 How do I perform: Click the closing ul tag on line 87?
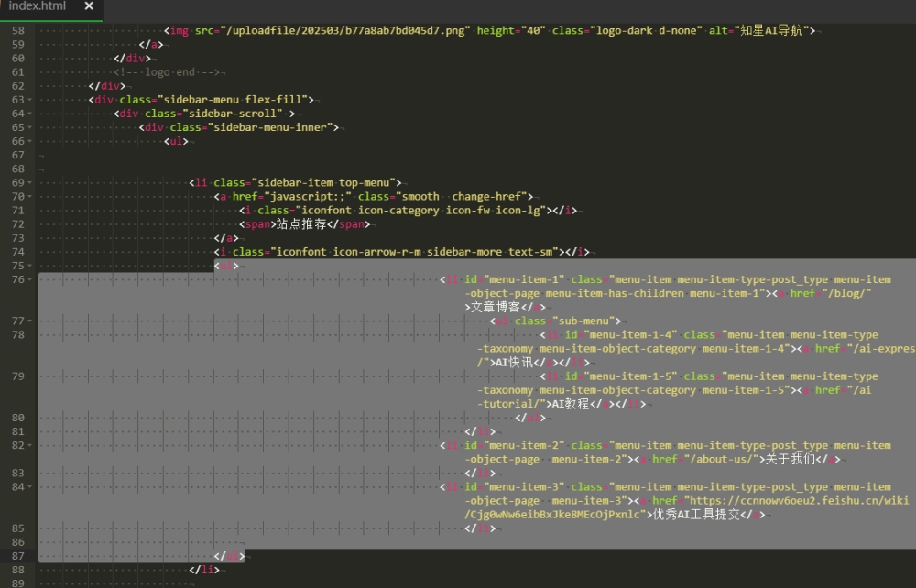pos(230,556)
